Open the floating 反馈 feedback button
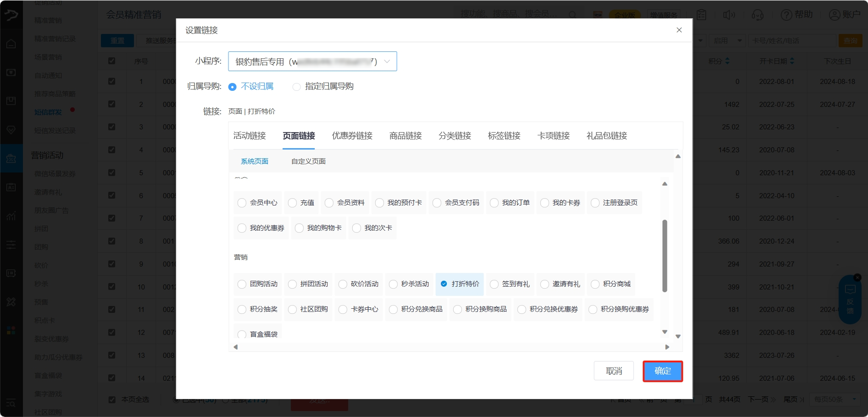The height and width of the screenshot is (417, 868). point(850,300)
